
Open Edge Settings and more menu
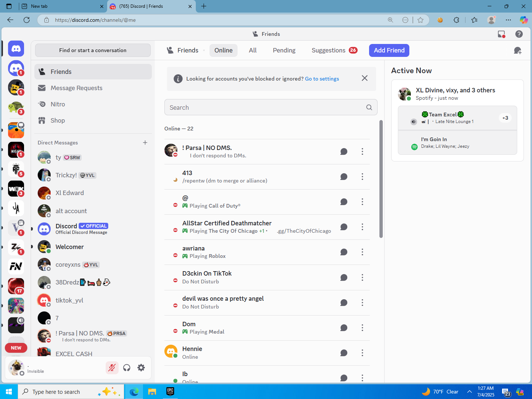coord(508,20)
